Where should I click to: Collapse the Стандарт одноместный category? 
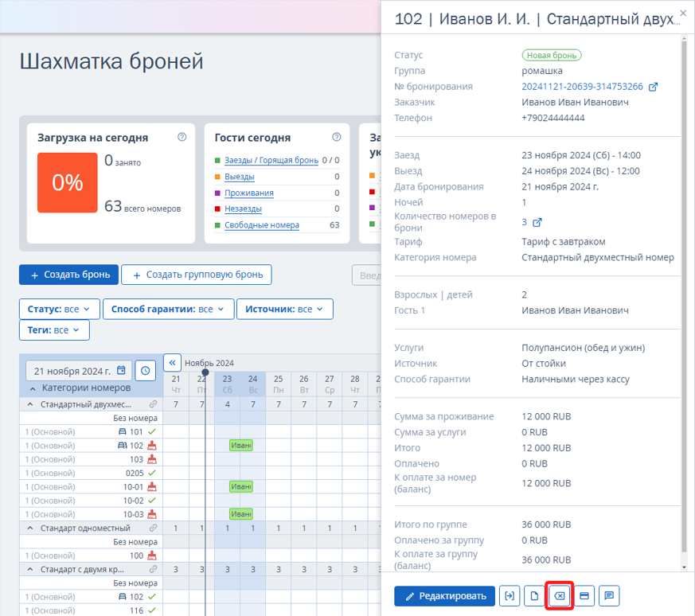[30, 528]
